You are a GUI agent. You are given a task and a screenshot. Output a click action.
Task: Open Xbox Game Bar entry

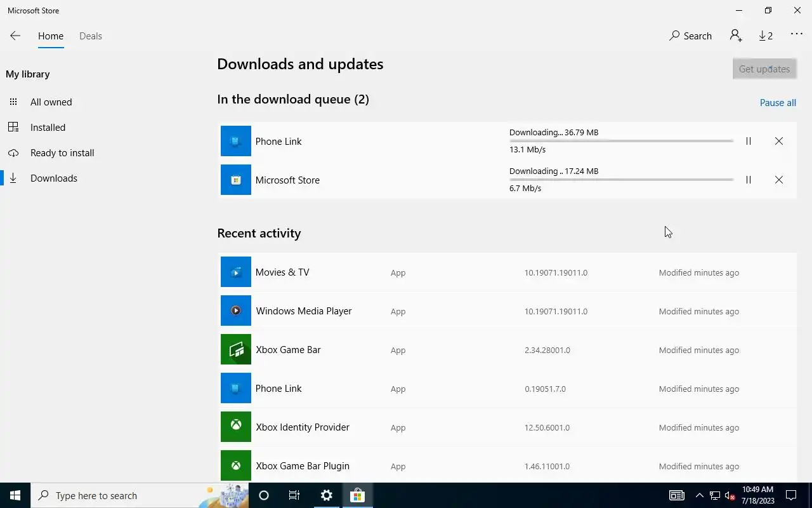point(507,349)
